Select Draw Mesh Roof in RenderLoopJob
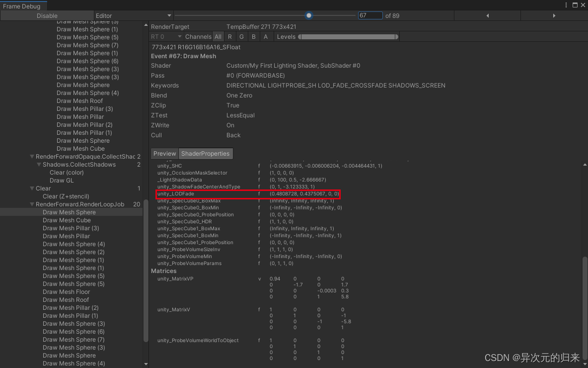 pyautogui.click(x=66, y=300)
